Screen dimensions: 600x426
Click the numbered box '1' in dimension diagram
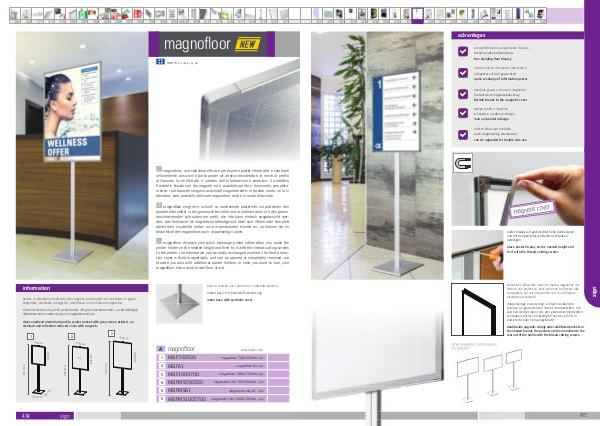[31, 336]
